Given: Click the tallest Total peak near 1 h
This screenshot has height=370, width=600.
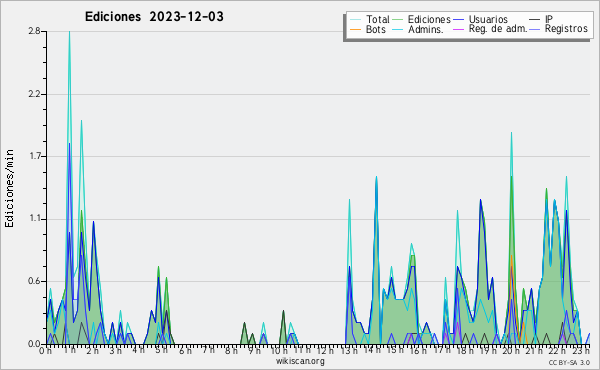Looking at the screenshot, I should coord(69,32).
